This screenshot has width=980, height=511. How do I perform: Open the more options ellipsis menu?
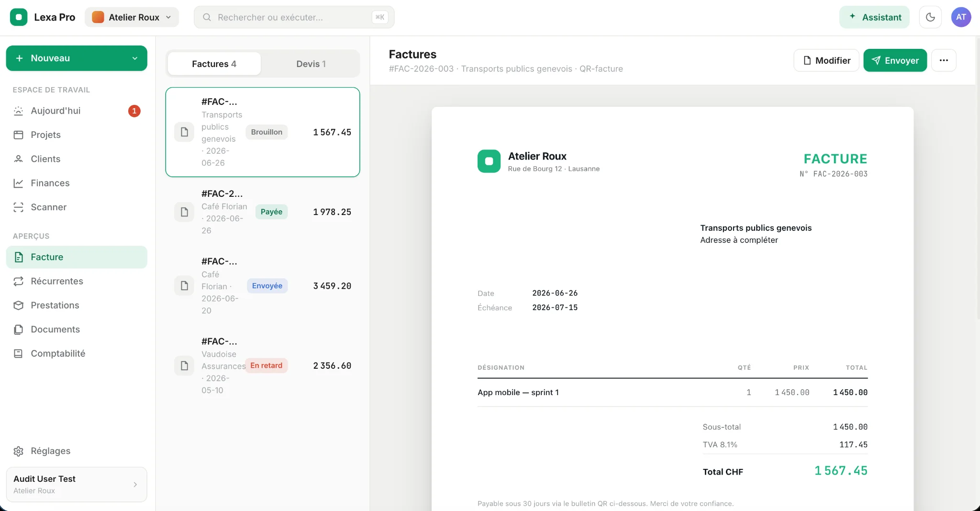point(944,60)
